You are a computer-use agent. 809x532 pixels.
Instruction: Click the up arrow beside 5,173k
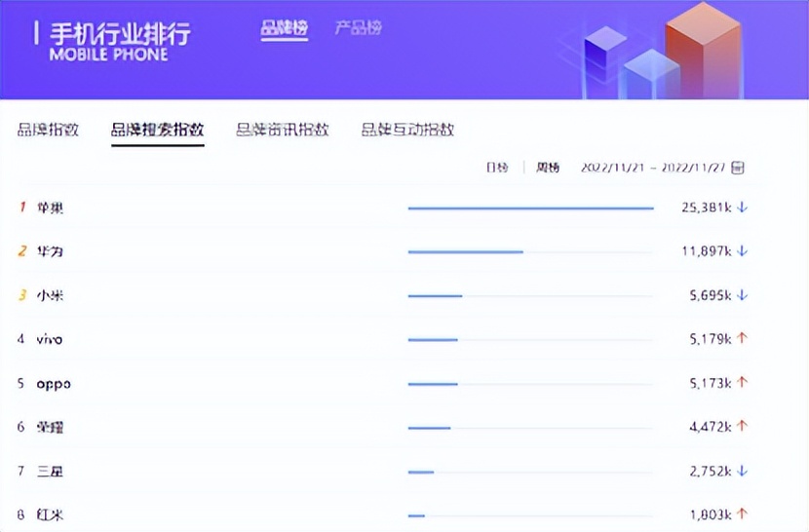743,382
